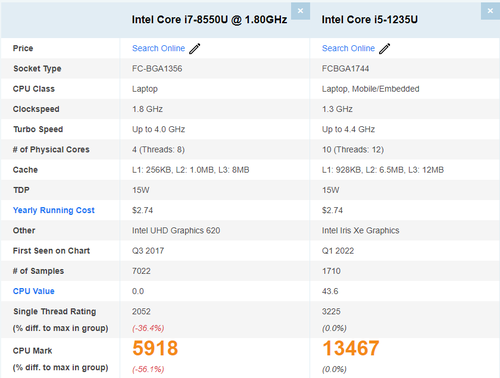This screenshot has width=500, height=378.
Task: Click the '# of Physical Cores' row label
Action: point(51,150)
